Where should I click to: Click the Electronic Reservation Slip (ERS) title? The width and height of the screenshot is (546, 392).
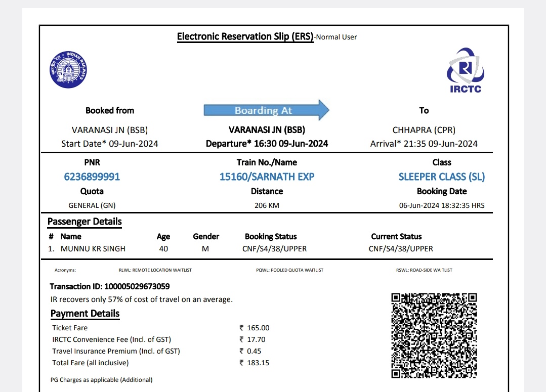coord(245,36)
